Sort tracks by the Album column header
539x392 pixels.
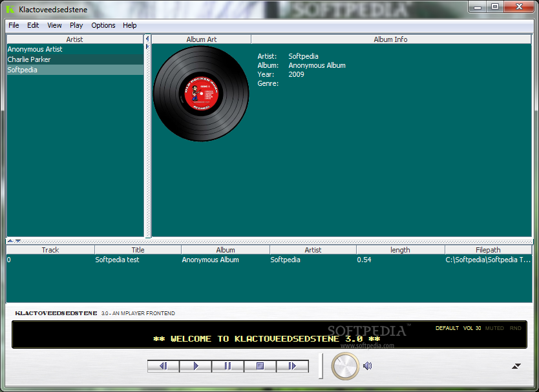coord(226,250)
